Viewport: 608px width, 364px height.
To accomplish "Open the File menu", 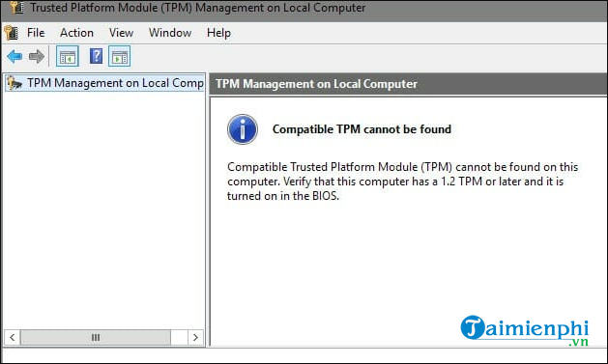I will coord(36,33).
